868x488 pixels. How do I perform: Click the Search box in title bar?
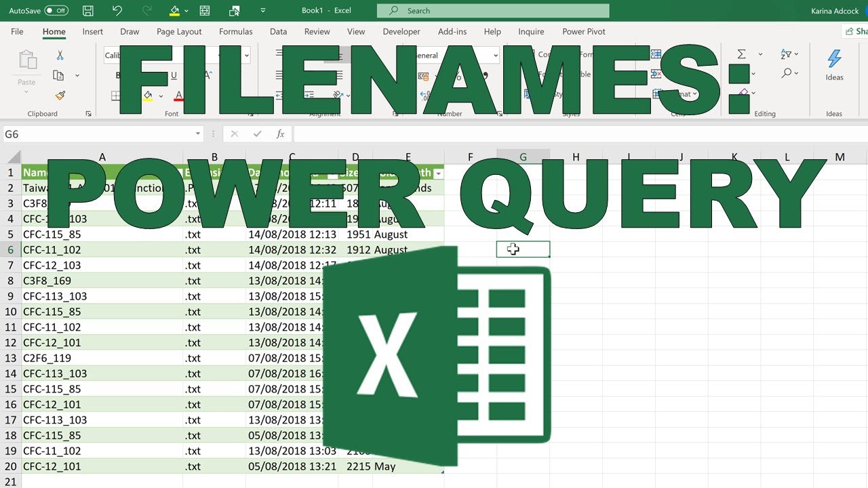[493, 11]
